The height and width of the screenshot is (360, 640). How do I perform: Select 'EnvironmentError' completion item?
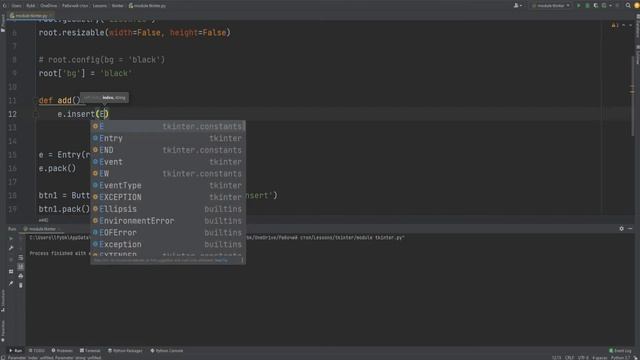168,221
